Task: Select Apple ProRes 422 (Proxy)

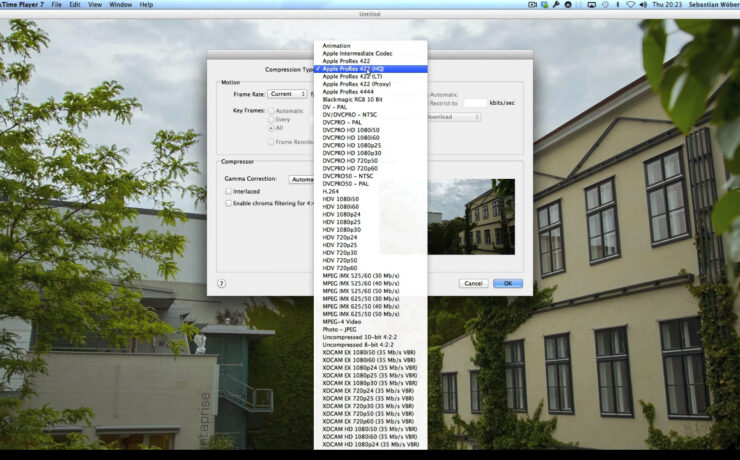Action: point(370,84)
